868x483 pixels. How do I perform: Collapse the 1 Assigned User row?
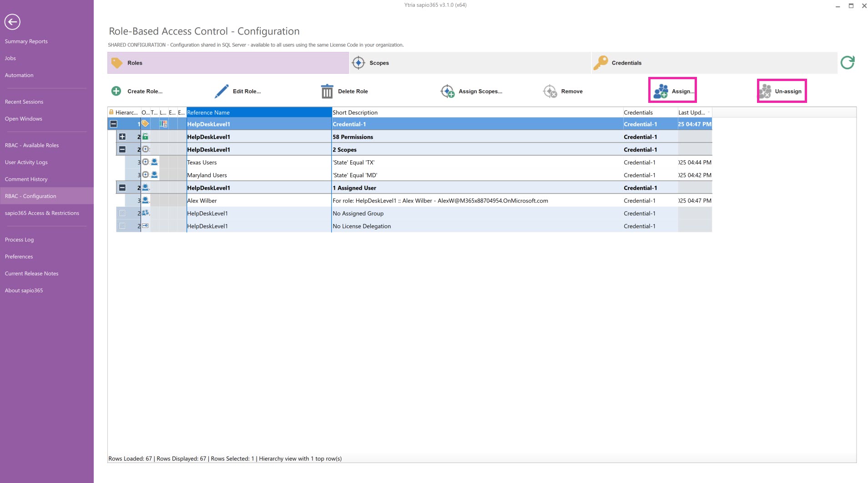(x=122, y=188)
